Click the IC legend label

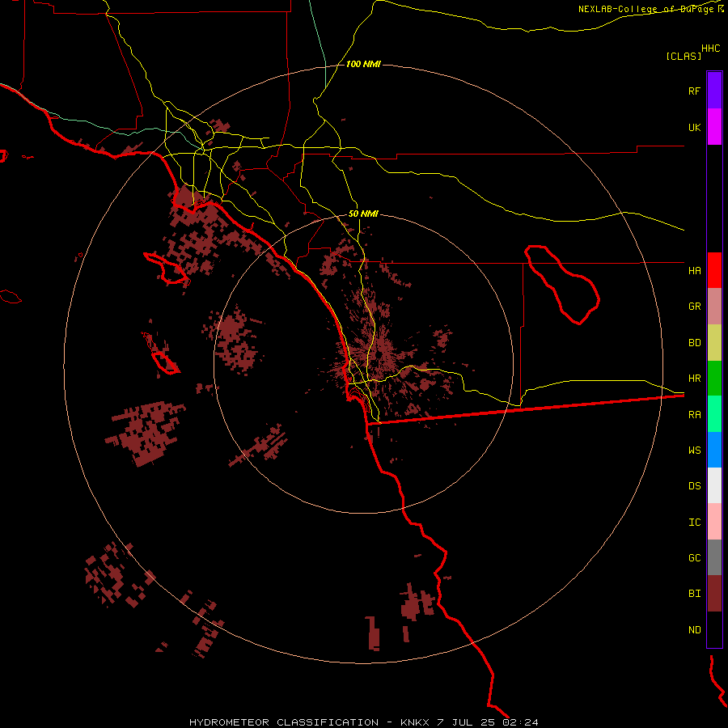694,523
